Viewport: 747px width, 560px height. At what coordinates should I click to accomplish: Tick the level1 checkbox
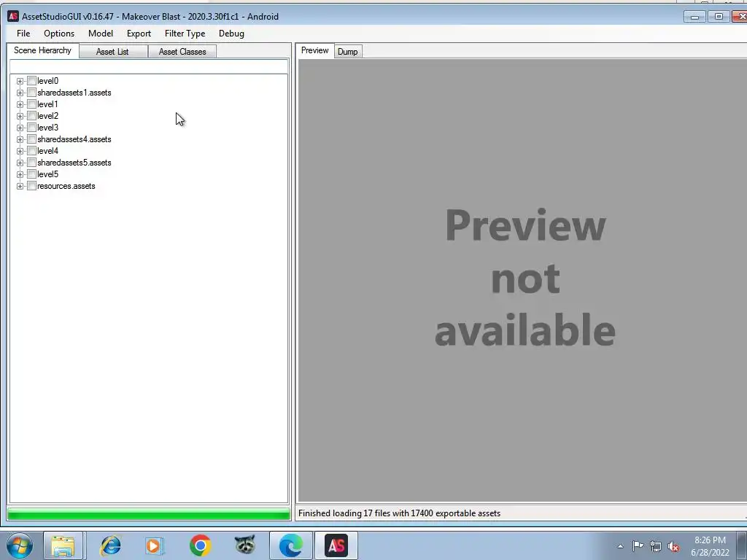(32, 104)
